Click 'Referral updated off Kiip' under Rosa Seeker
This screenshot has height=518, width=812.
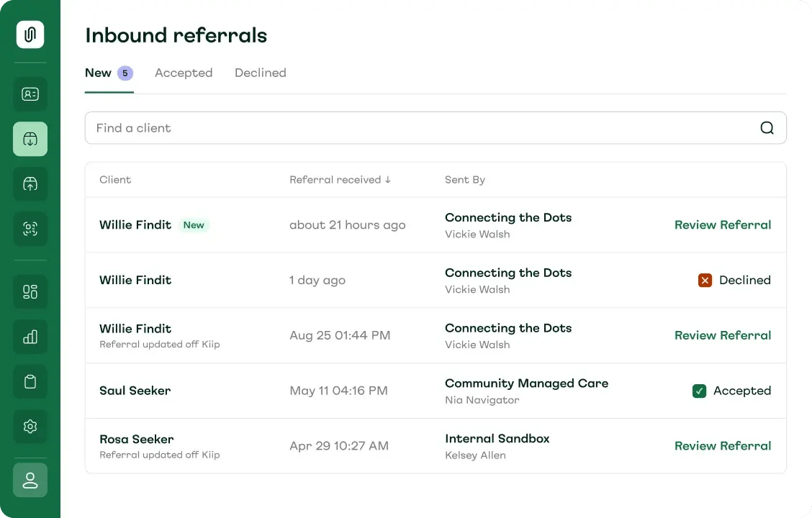160,455
